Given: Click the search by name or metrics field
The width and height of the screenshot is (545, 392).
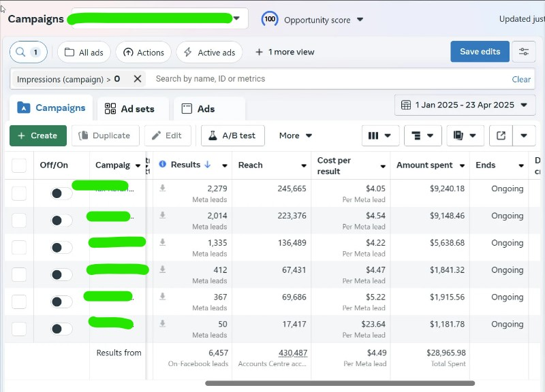Looking at the screenshot, I should (272, 79).
